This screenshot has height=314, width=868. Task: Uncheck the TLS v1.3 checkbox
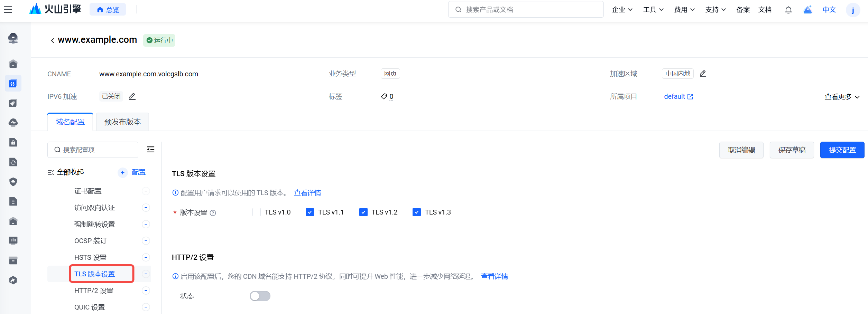click(417, 212)
